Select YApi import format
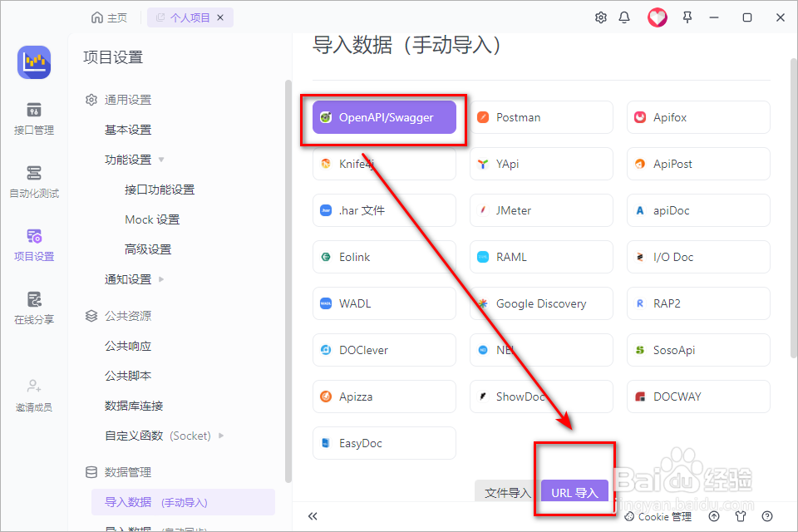The width and height of the screenshot is (798, 532). (541, 164)
